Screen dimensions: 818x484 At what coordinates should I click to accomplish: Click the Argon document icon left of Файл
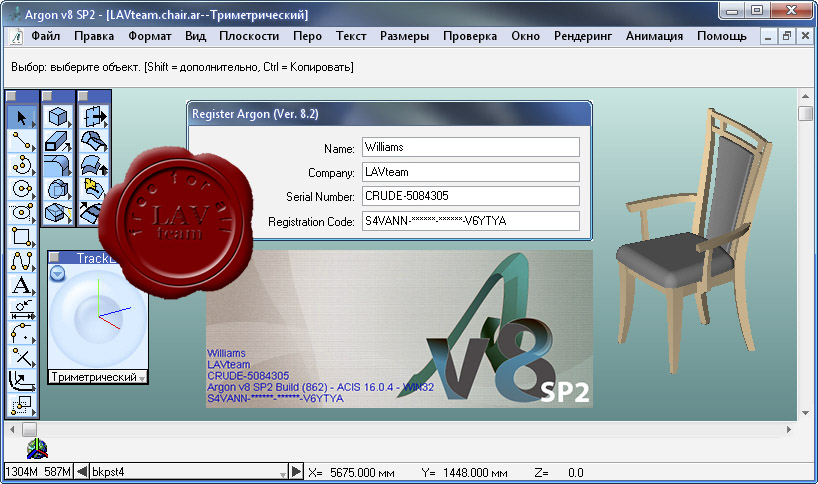(17, 37)
